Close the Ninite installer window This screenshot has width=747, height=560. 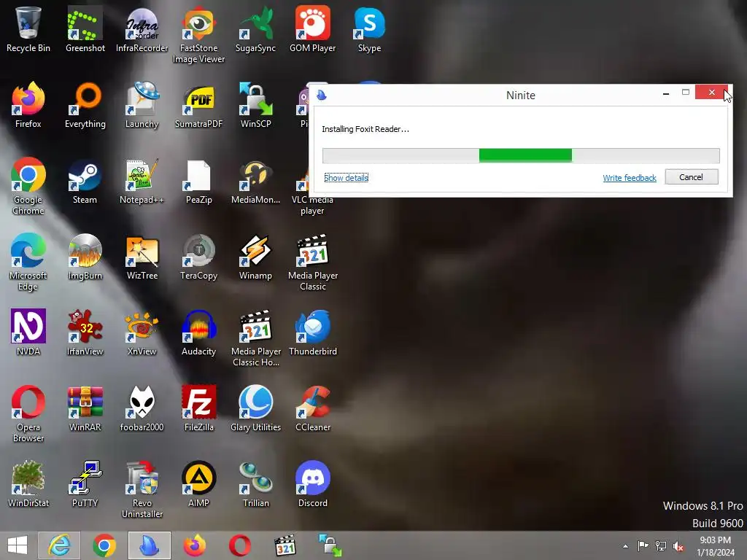(x=711, y=93)
